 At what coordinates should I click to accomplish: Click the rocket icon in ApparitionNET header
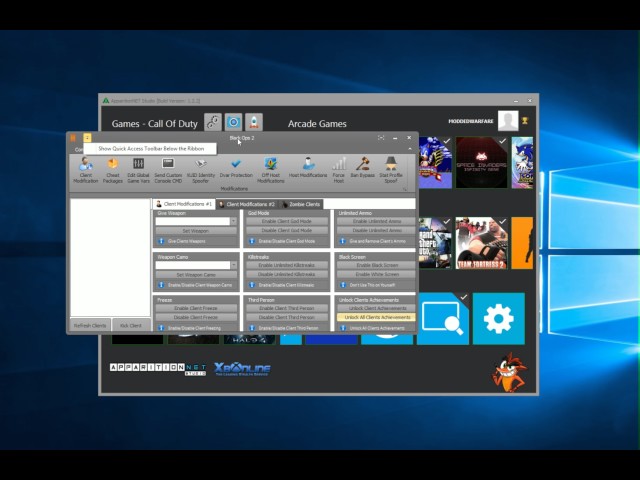pyautogui.click(x=253, y=122)
